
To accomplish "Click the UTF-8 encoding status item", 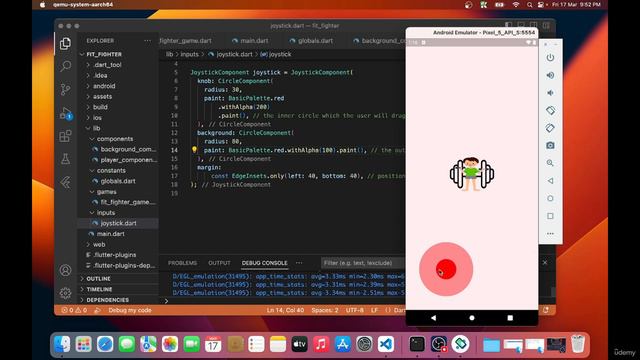I will click(x=355, y=310).
